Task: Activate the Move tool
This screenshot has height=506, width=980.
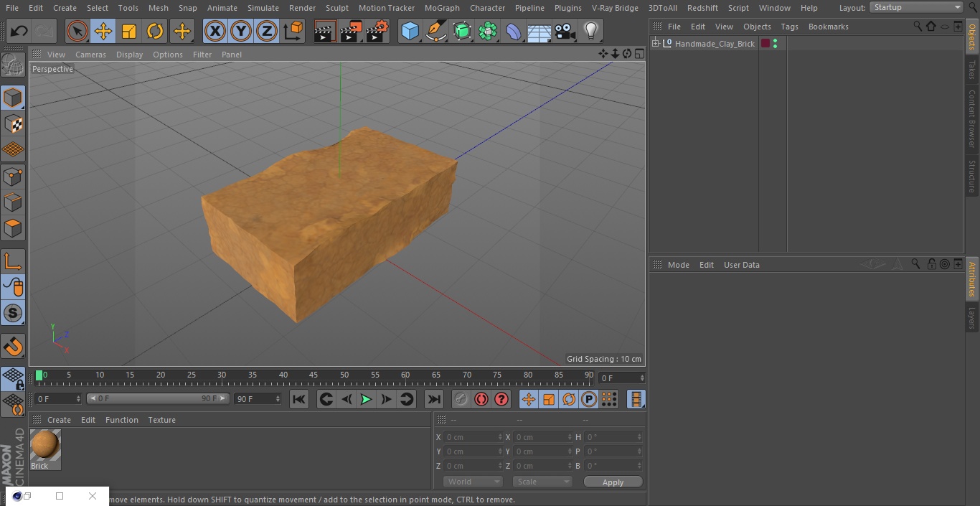Action: [x=103, y=32]
